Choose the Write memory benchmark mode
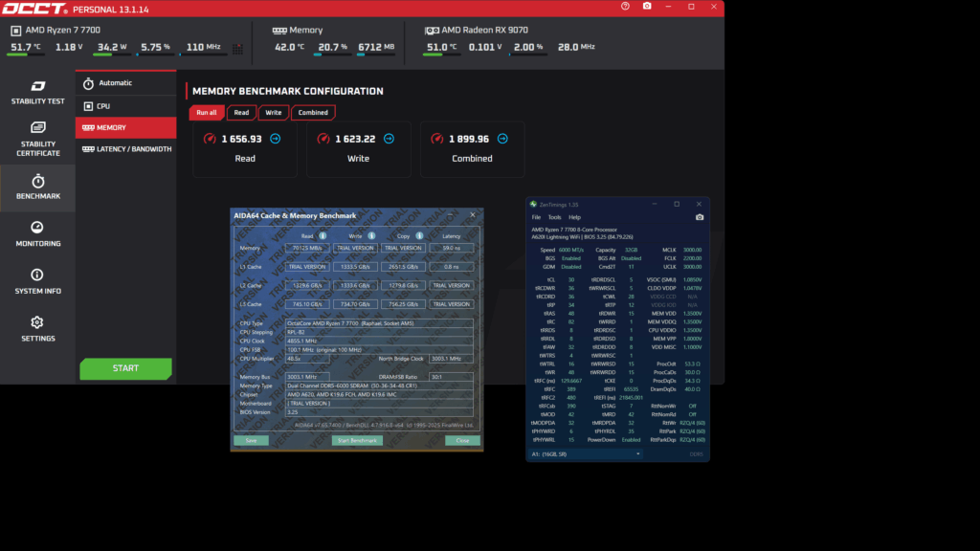980x551 pixels. [273, 113]
